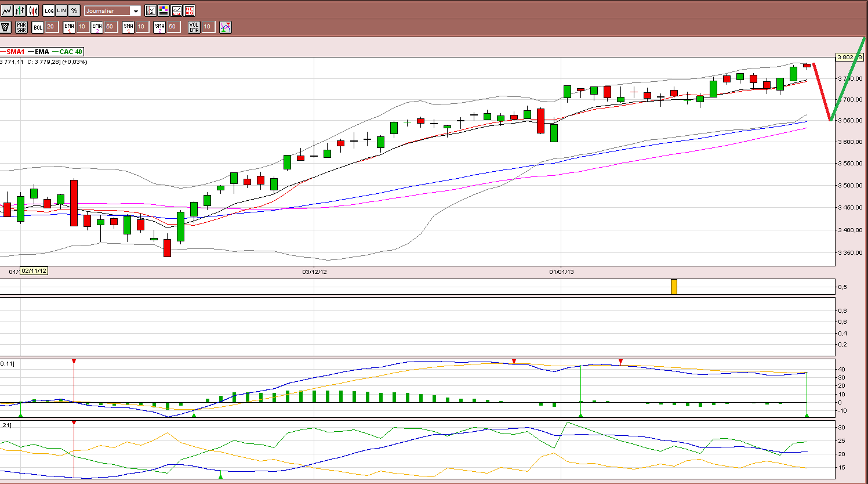Click the 3 650,00 price axis label

click(x=851, y=121)
